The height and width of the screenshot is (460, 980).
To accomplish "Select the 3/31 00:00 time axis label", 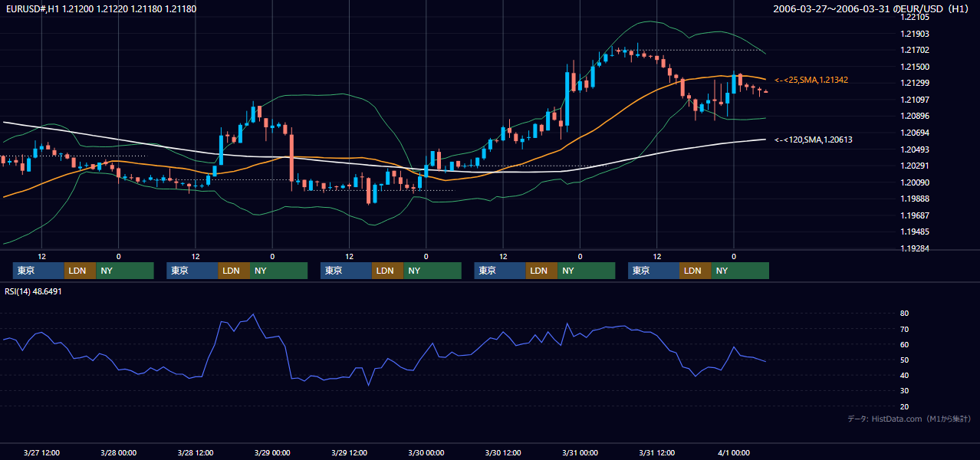I will pos(580,452).
